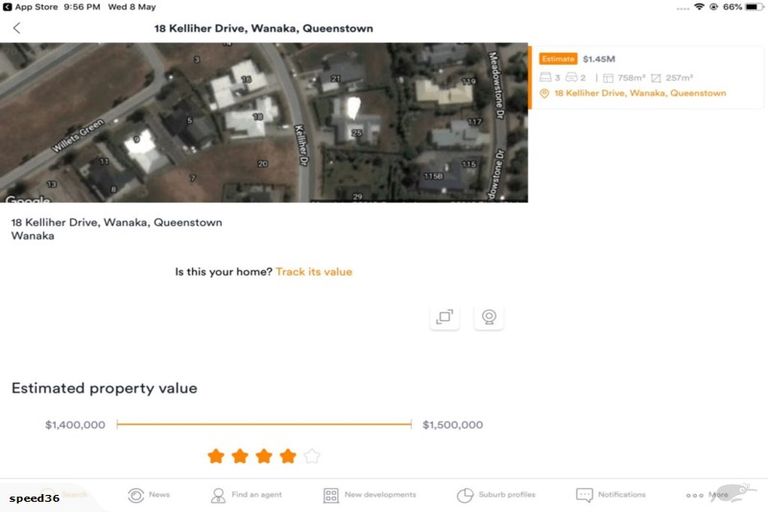Click house number 18 on the map

tap(258, 116)
